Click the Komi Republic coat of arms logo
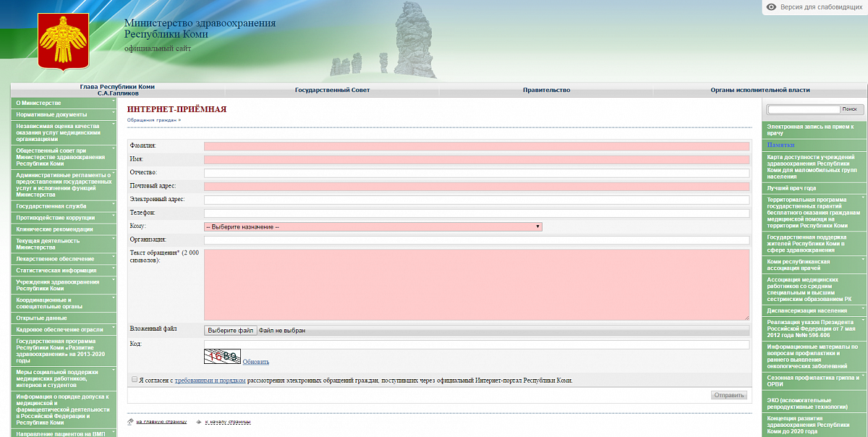The image size is (868, 437). coord(63,41)
